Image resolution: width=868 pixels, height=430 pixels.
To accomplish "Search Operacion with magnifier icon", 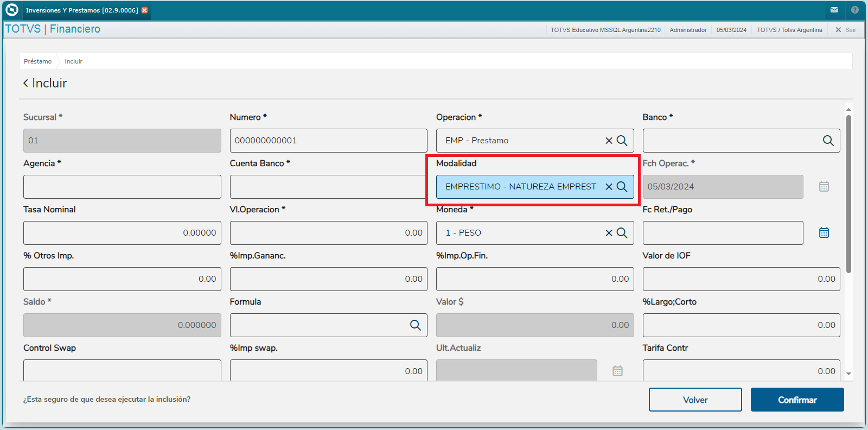I will pyautogui.click(x=622, y=141).
